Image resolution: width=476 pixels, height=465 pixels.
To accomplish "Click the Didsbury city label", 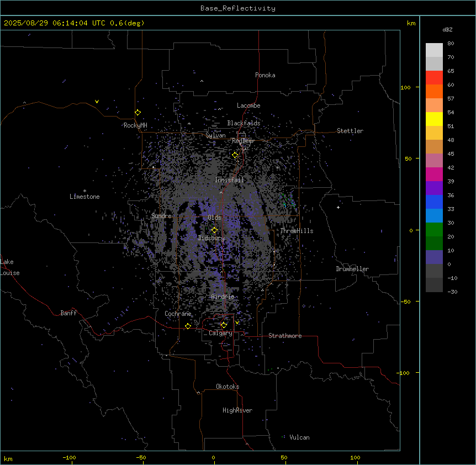I will pos(211,238).
